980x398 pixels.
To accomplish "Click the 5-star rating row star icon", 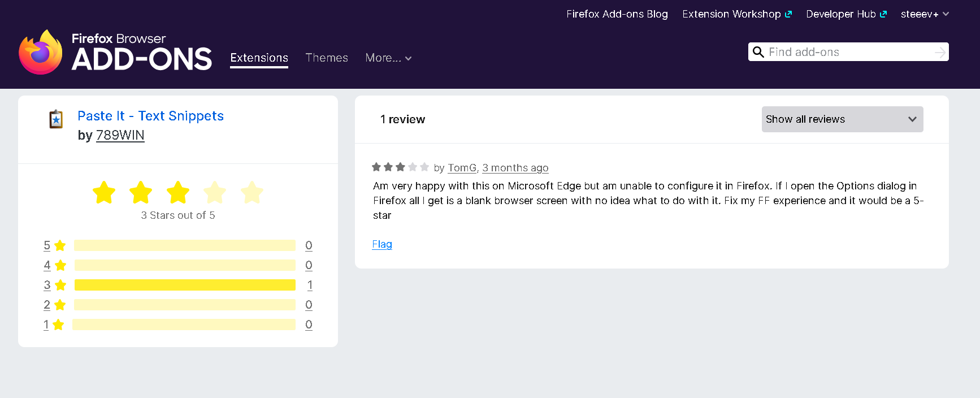I will (x=60, y=245).
